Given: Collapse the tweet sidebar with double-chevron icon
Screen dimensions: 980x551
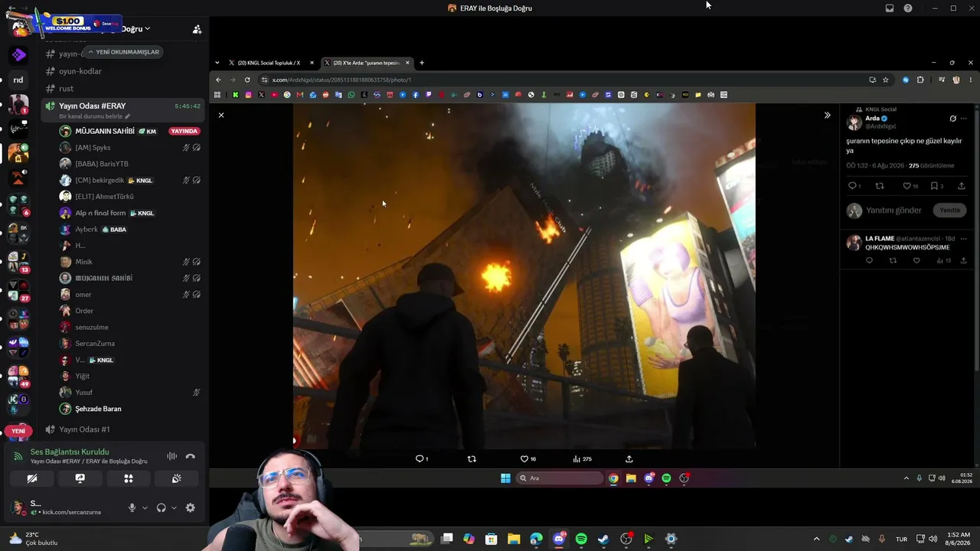Looking at the screenshot, I should coord(827,115).
